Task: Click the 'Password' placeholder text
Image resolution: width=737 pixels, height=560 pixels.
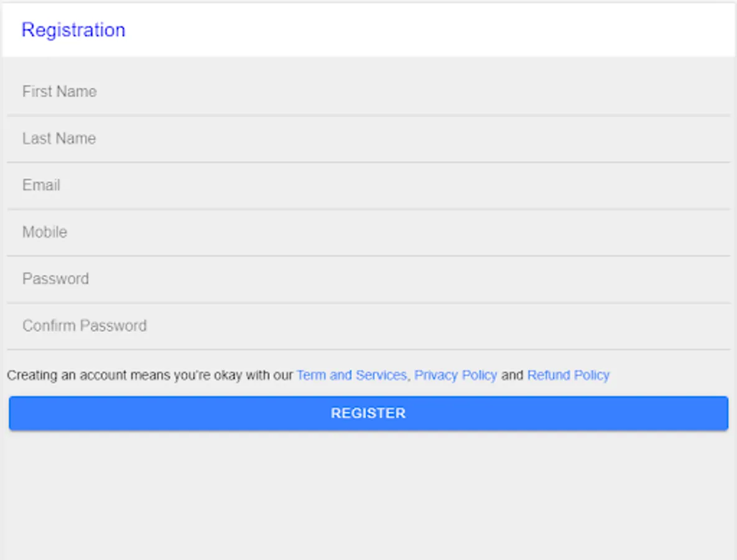Action: [x=55, y=279]
